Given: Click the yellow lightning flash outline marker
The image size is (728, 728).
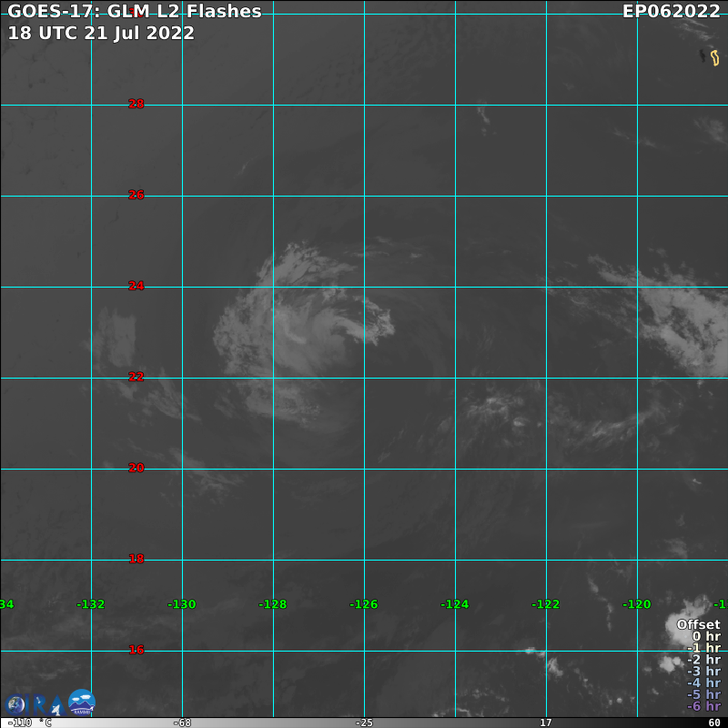Looking at the screenshot, I should (x=714, y=57).
